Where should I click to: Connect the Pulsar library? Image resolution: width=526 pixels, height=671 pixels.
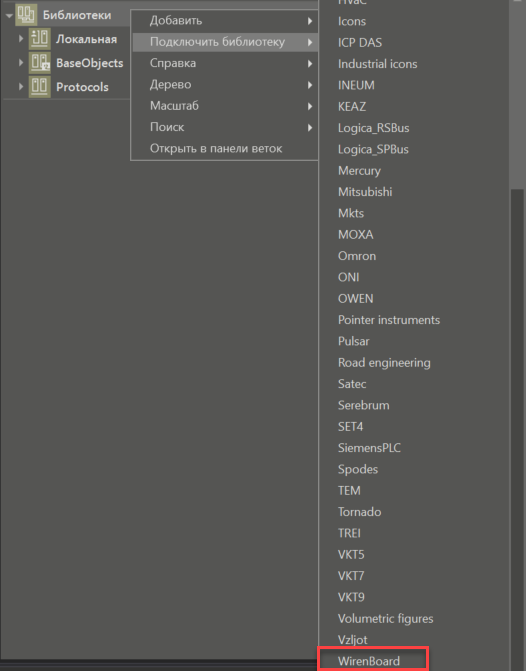pos(354,341)
